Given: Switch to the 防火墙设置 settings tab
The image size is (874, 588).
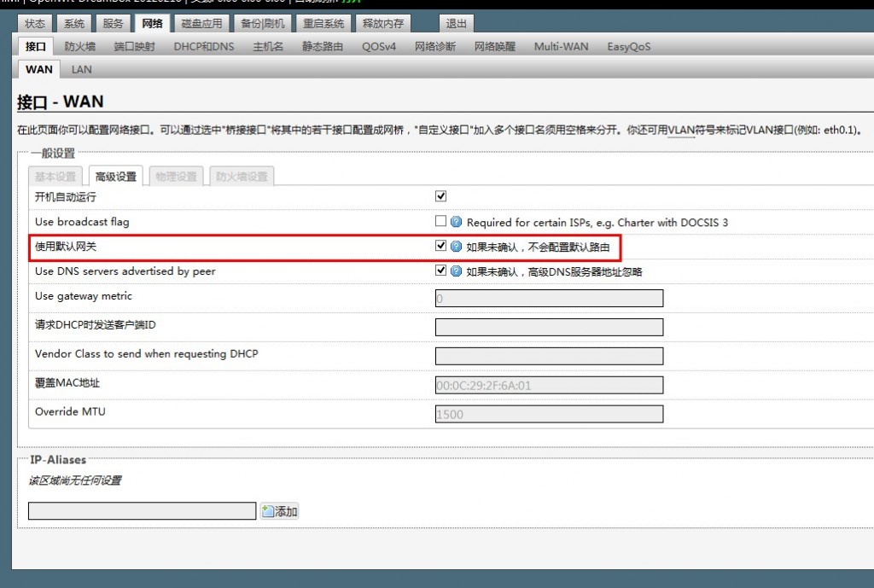Looking at the screenshot, I should [242, 177].
